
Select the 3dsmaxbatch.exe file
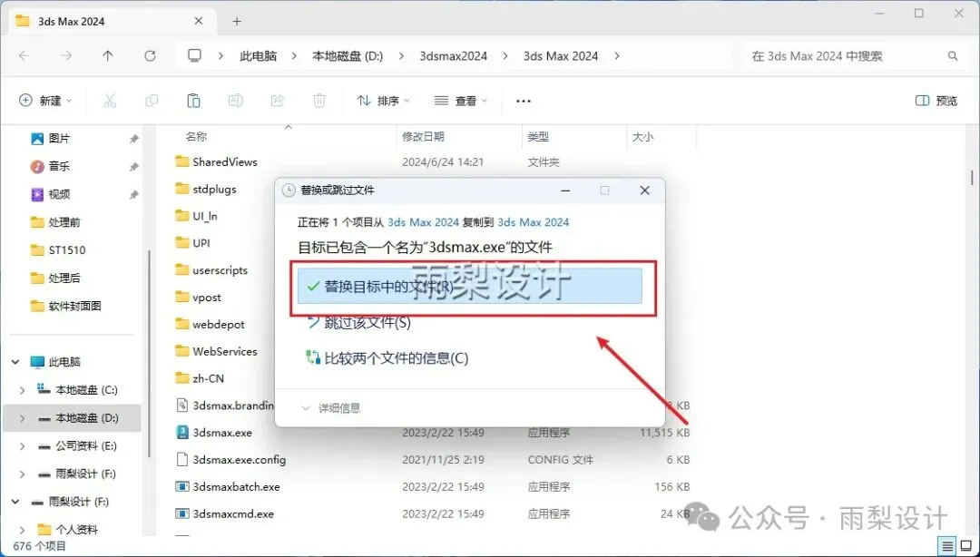236,486
